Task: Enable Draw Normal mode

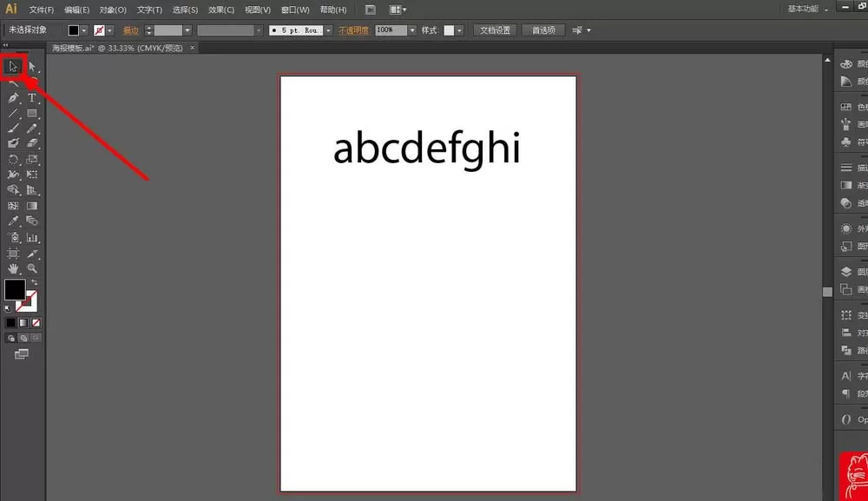Action: pos(11,339)
